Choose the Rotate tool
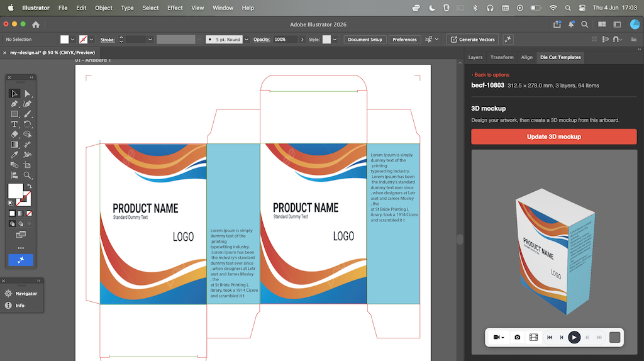The width and height of the screenshot is (644, 361). click(x=28, y=124)
